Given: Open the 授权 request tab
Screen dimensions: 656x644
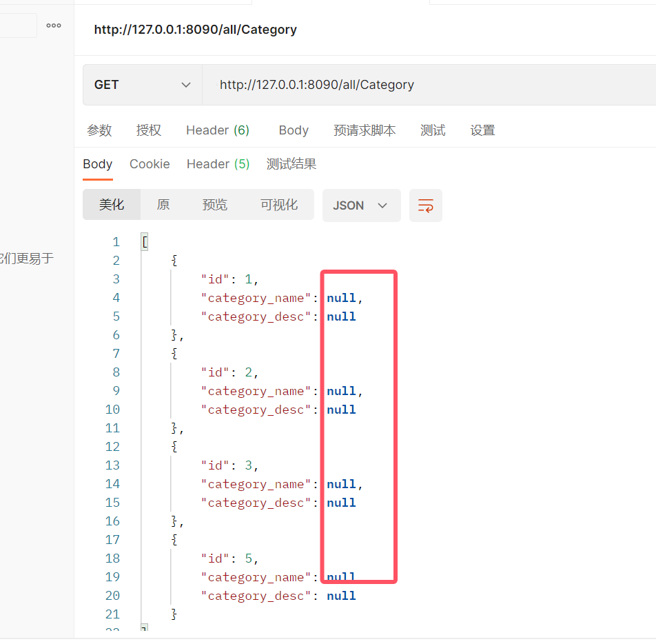Looking at the screenshot, I should [x=149, y=130].
